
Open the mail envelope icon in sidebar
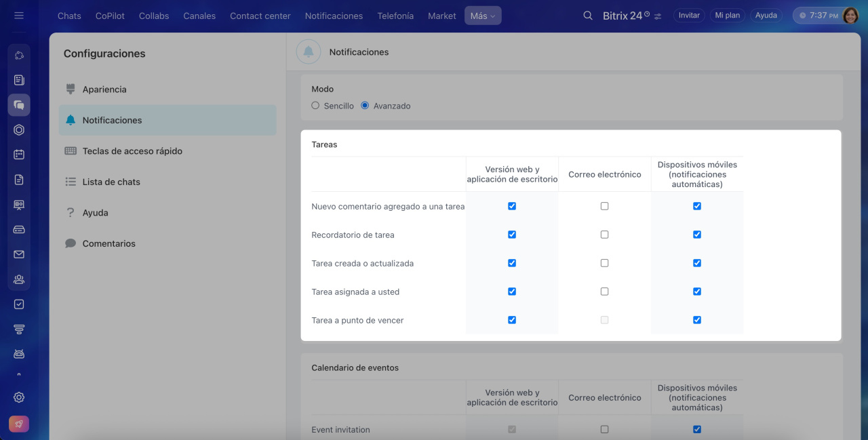point(19,254)
